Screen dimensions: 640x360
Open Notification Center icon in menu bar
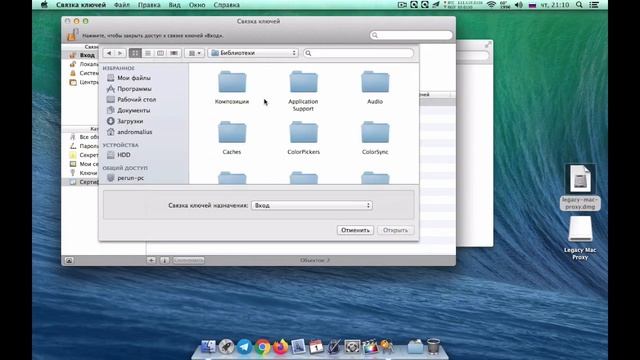tap(594, 5)
